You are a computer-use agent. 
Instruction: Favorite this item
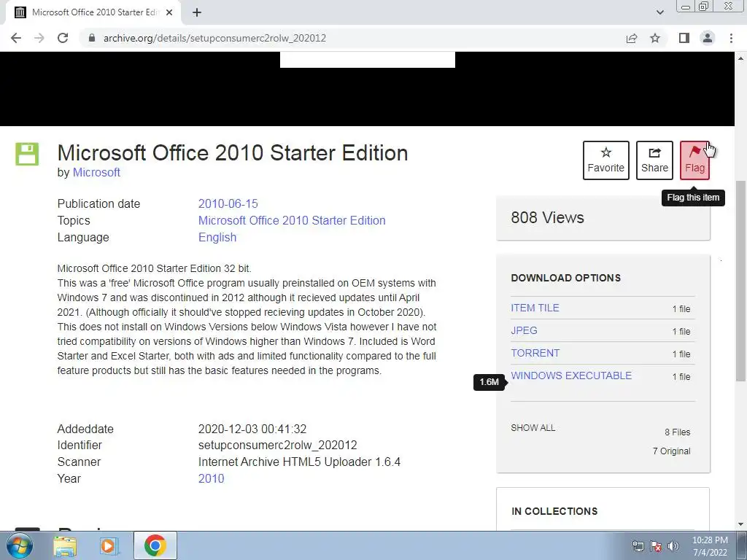(606, 160)
